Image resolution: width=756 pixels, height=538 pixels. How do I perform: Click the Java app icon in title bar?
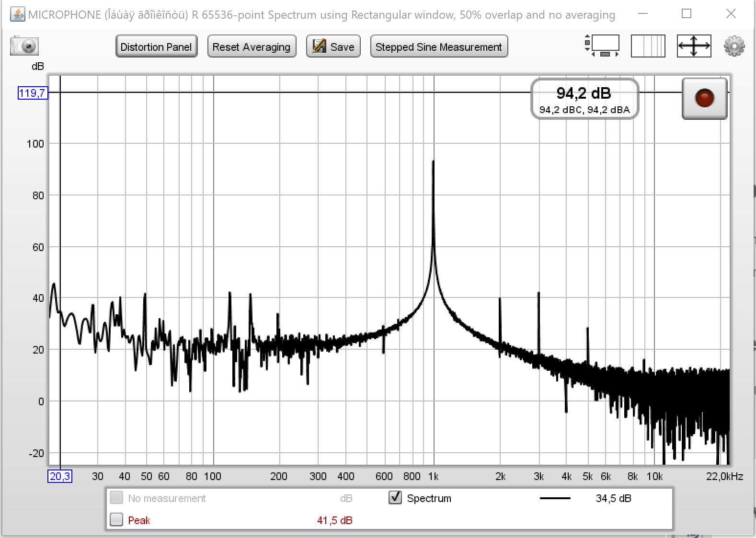tap(18, 14)
